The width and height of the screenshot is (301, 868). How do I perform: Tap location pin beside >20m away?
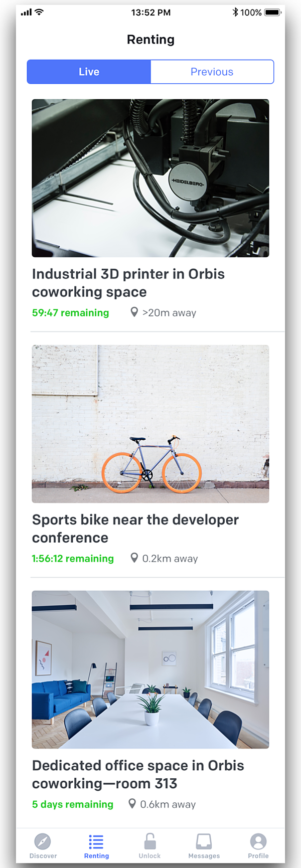(x=134, y=312)
